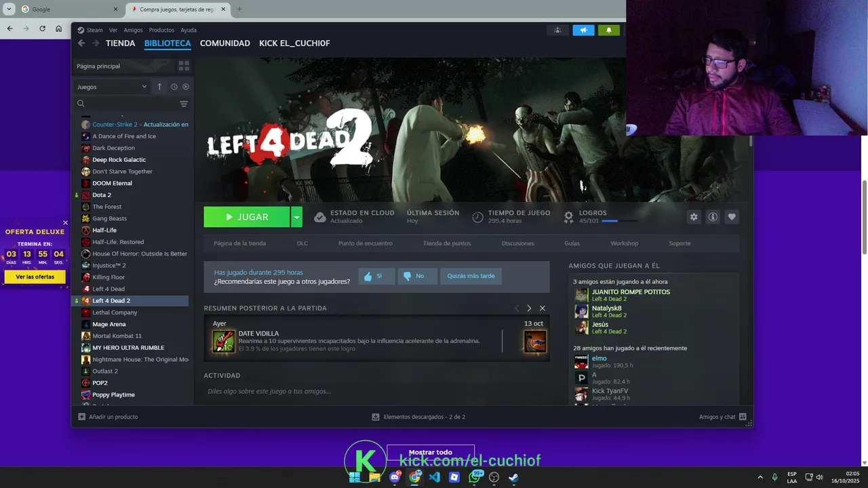Open Página de la tienda link
The image size is (868, 488).
(239, 243)
